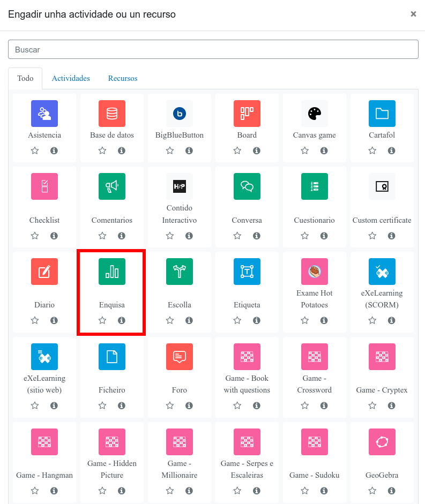The height and width of the screenshot is (504, 425).
Task: Toggle favourite star for Escolla
Action: [x=170, y=321]
